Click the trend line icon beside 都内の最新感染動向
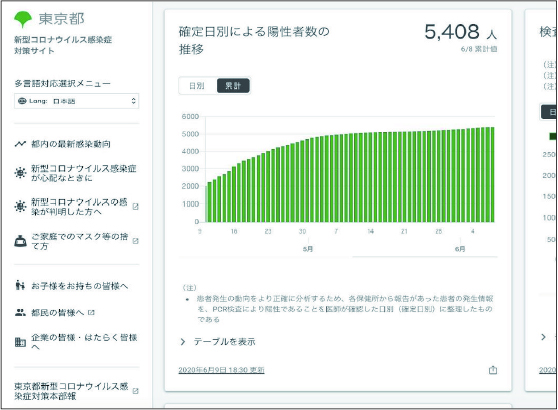This screenshot has height=410, width=558. click(x=20, y=144)
